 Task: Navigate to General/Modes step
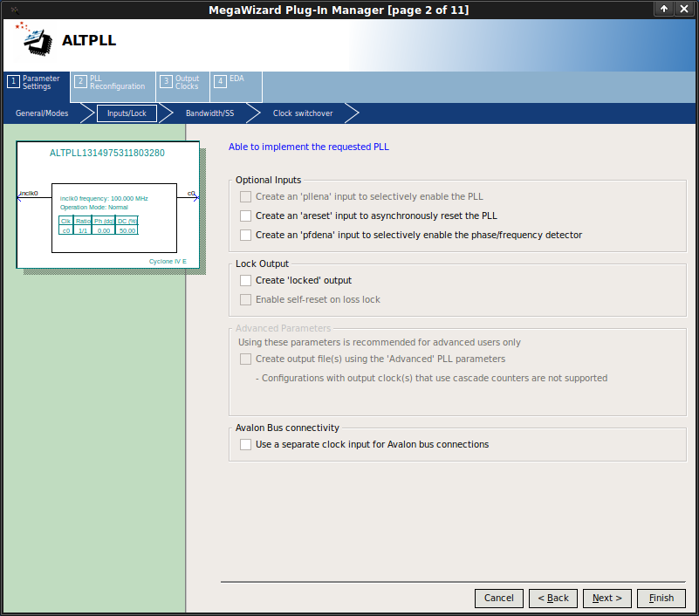[x=42, y=113]
